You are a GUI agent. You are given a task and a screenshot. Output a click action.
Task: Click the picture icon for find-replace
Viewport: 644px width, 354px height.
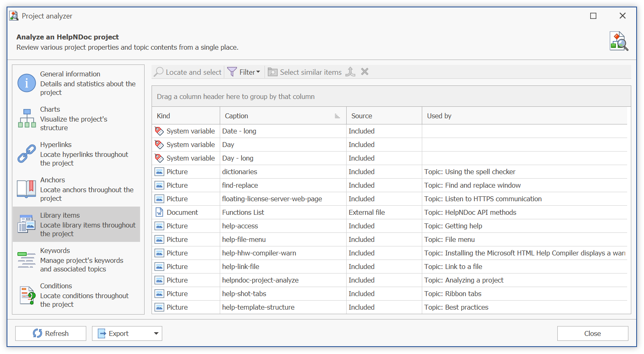click(x=159, y=185)
